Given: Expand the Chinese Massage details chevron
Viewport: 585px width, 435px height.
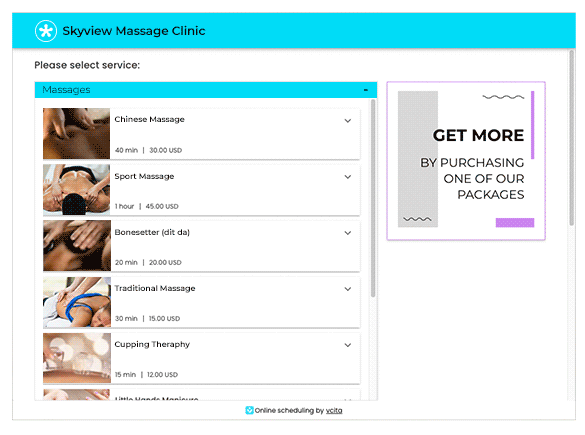Looking at the screenshot, I should point(348,121).
